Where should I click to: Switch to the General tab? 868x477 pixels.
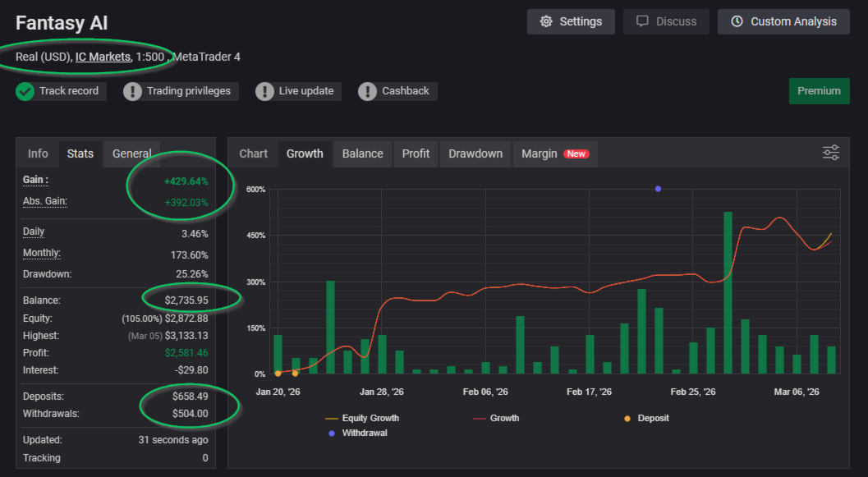(x=131, y=154)
